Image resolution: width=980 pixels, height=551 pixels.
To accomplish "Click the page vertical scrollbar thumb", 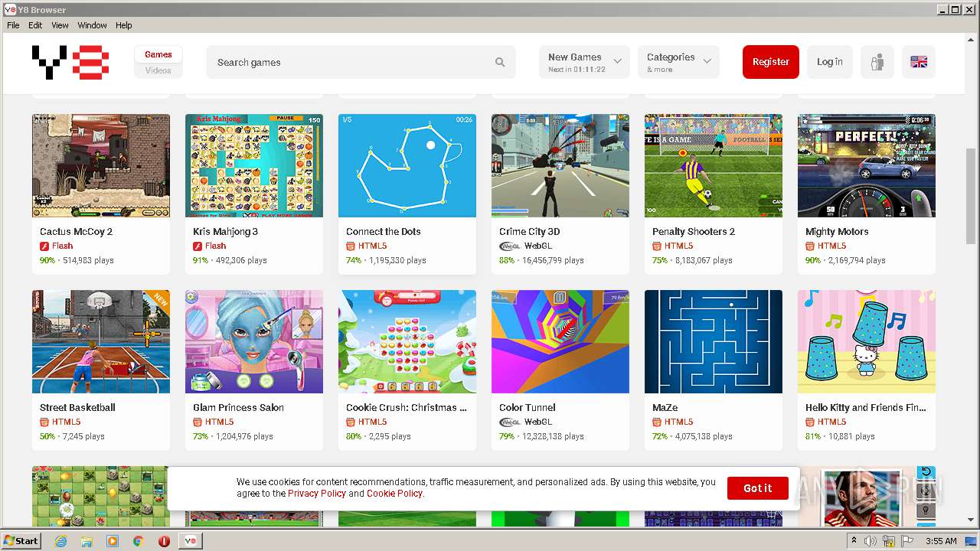I will pos(972,197).
